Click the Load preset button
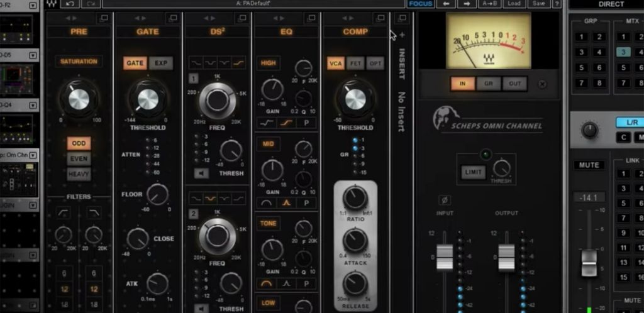The height and width of the screenshot is (313, 644). click(514, 4)
